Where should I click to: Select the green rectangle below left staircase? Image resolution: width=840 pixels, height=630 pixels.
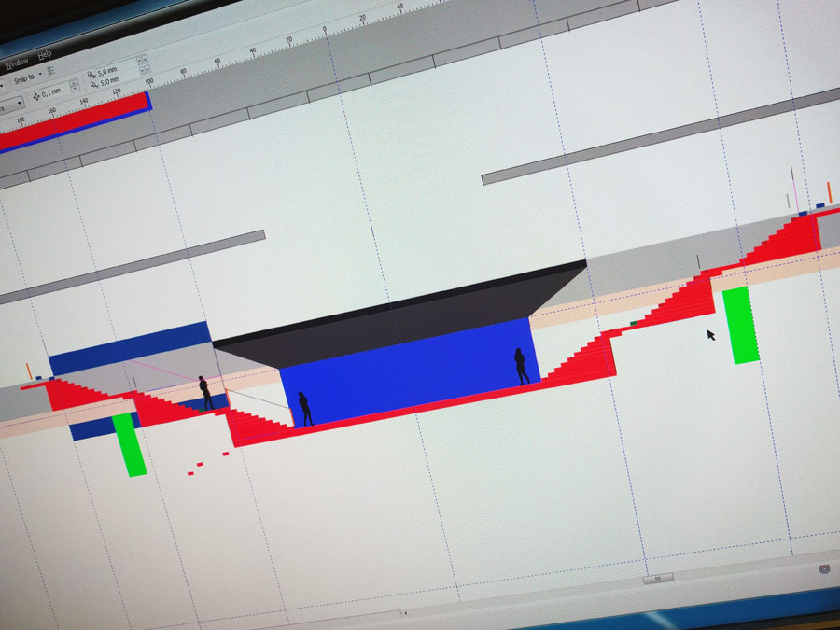[x=130, y=444]
